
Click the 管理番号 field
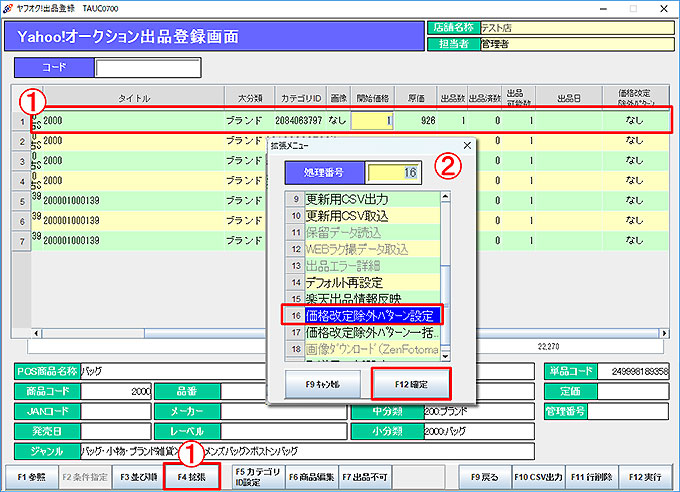[628, 411]
